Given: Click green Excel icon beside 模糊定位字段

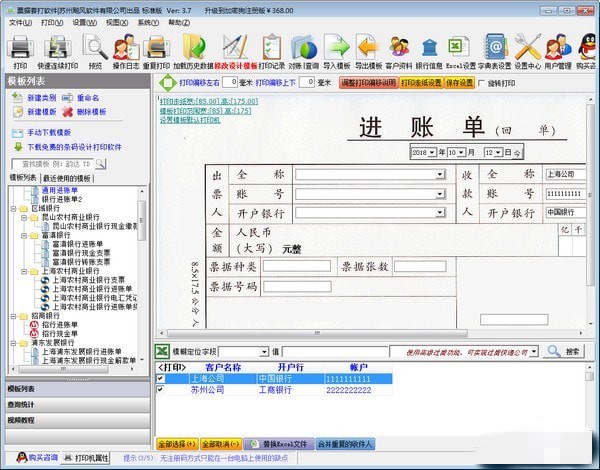Looking at the screenshot, I should [x=162, y=351].
